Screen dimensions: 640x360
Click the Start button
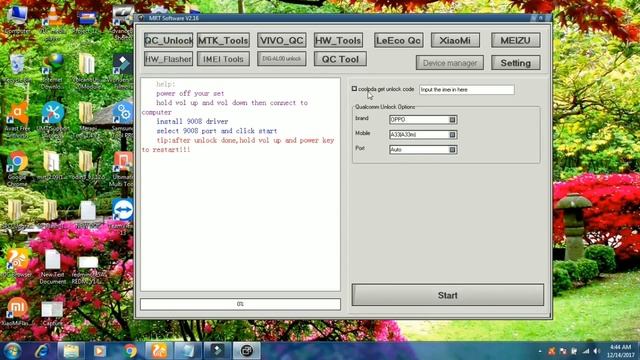tap(448, 295)
